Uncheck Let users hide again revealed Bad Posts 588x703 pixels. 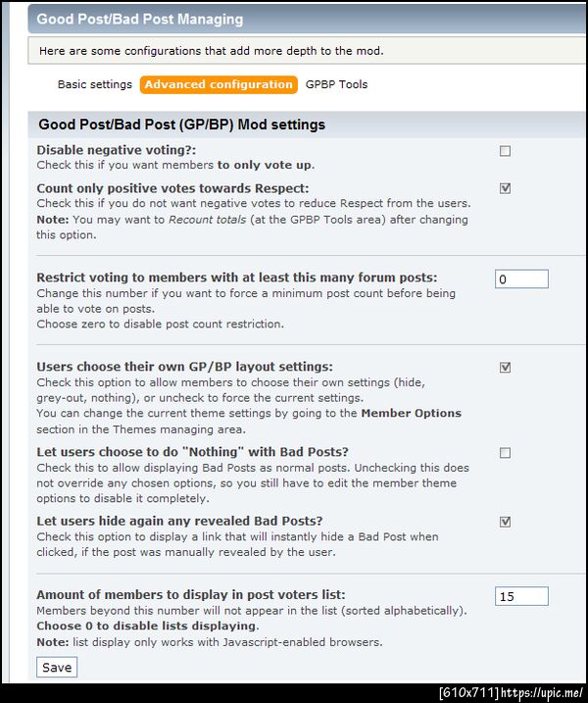pyautogui.click(x=505, y=522)
